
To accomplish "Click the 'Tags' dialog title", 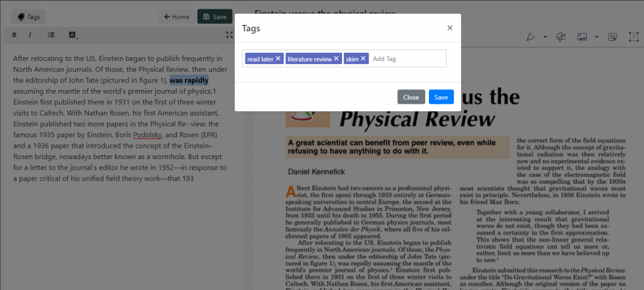I will [x=251, y=28].
